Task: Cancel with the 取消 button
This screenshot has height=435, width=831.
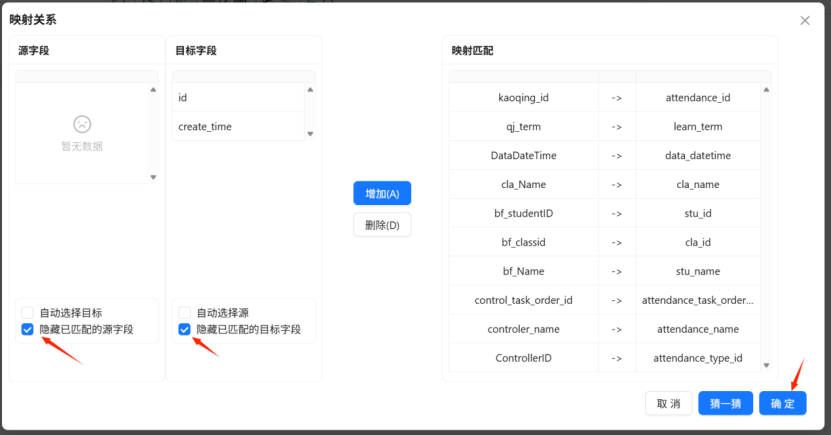Action: [668, 404]
